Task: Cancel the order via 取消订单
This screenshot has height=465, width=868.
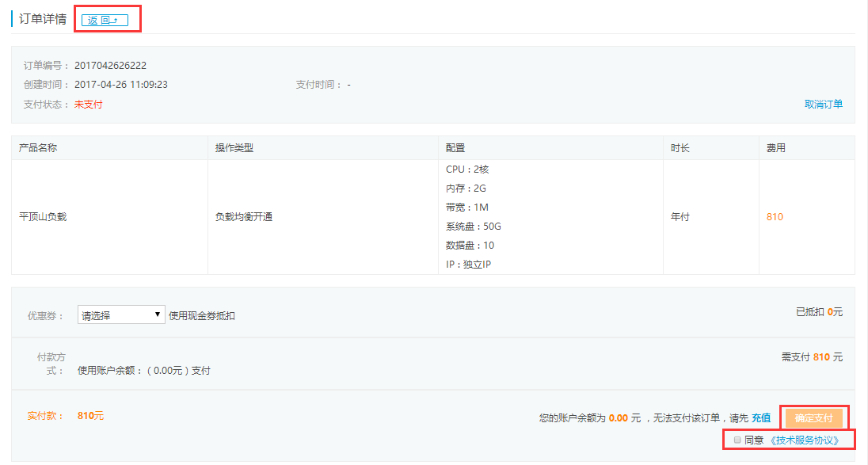Action: pyautogui.click(x=824, y=105)
